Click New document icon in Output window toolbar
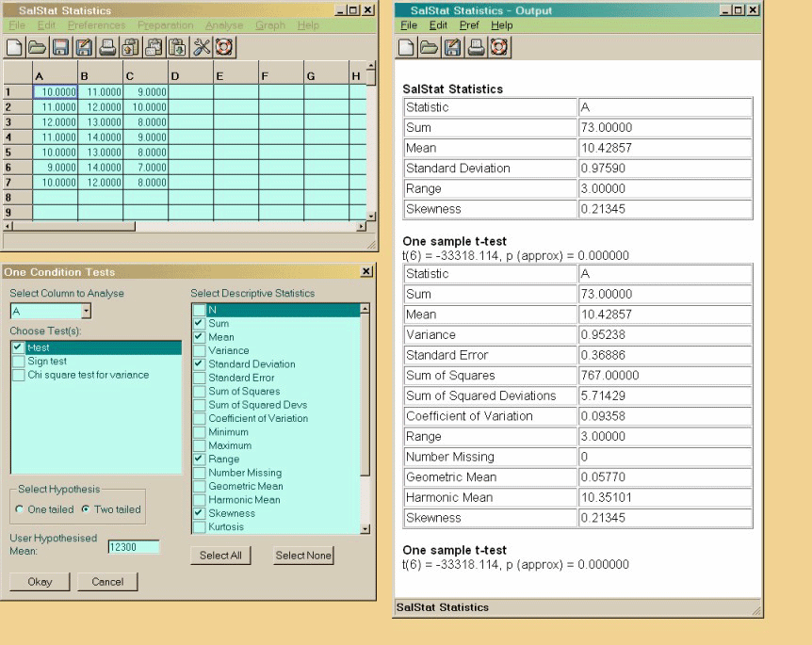The width and height of the screenshot is (812, 645). point(406,47)
